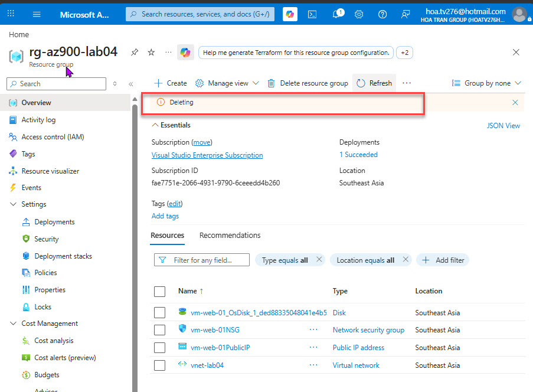The image size is (533, 392).
Task: Open toolbar overflow ellipsis after Refresh
Action: pos(407,83)
